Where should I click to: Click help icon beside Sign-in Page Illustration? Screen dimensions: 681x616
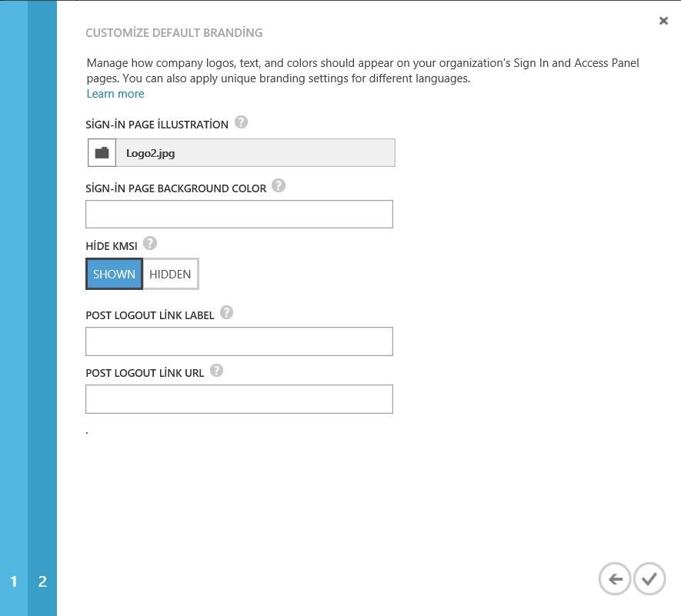pos(241,122)
